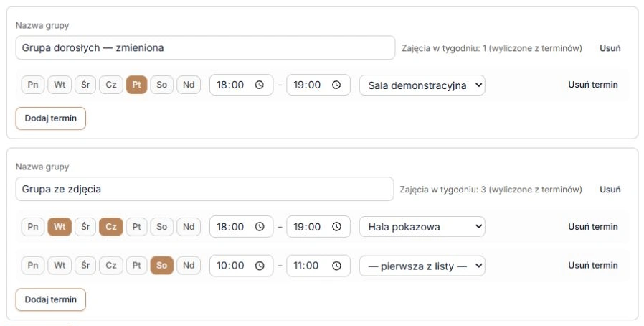Open the clock picker on Grupa dorosłych end time 19:00
Image resolution: width=644 pixels, height=326 pixels.
[x=336, y=85]
